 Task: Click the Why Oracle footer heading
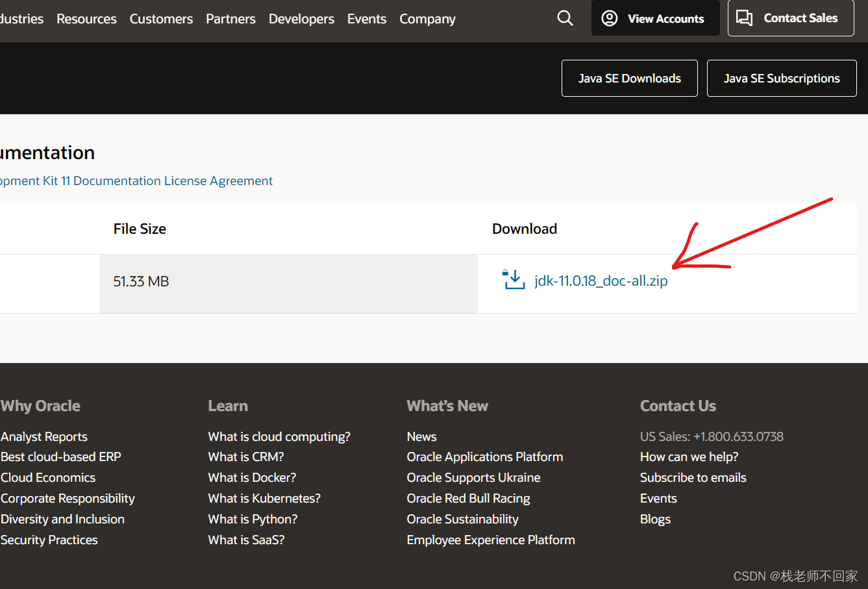click(x=40, y=406)
